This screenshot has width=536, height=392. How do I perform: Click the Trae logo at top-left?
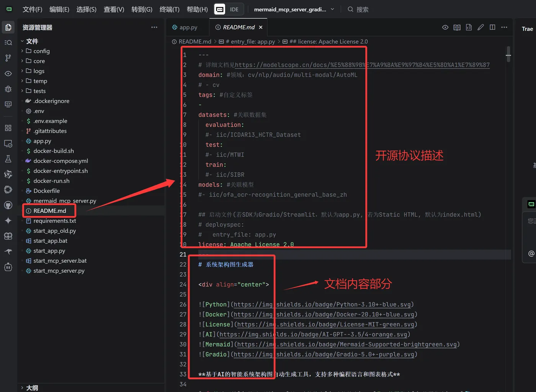click(x=9, y=9)
